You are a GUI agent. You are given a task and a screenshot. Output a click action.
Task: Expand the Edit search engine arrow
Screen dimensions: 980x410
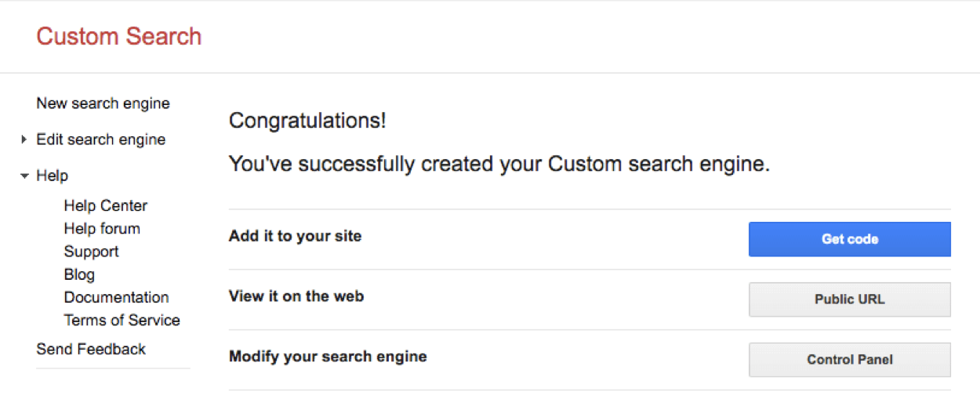tap(24, 140)
